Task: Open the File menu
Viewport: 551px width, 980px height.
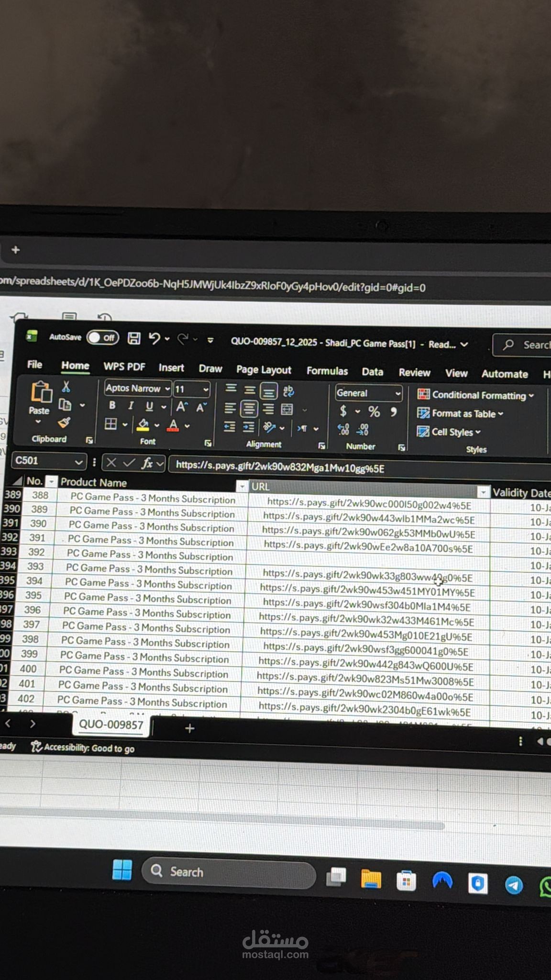Action: pos(34,365)
